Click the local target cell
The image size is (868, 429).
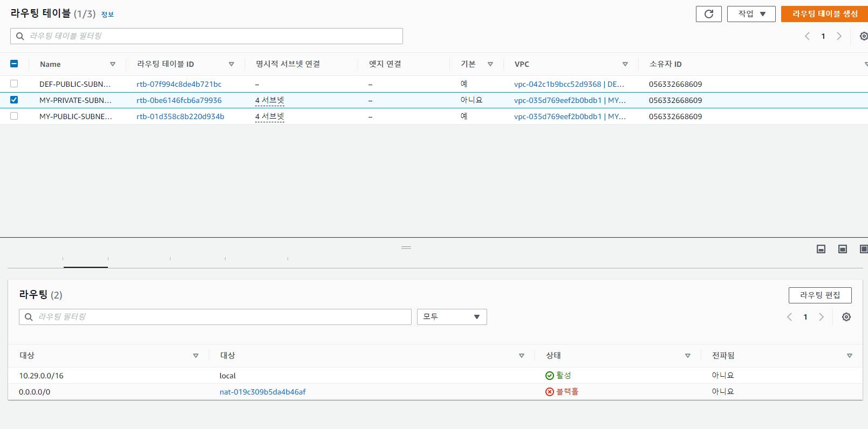228,376
